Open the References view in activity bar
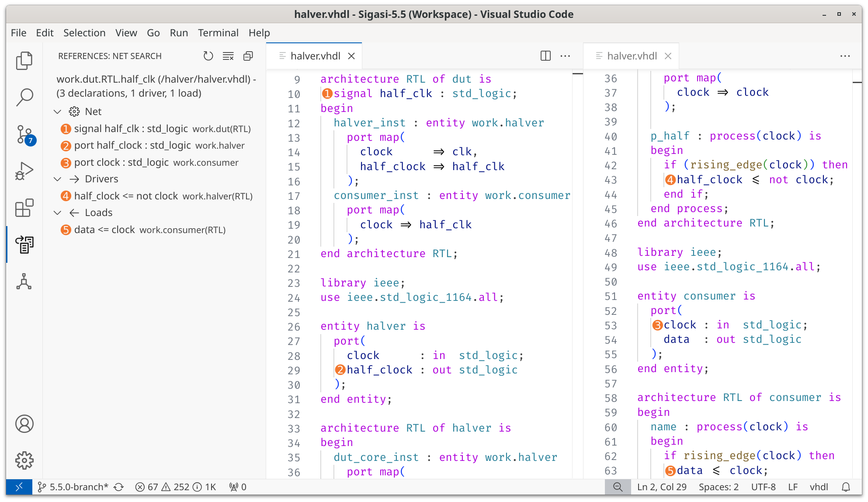 [24, 244]
